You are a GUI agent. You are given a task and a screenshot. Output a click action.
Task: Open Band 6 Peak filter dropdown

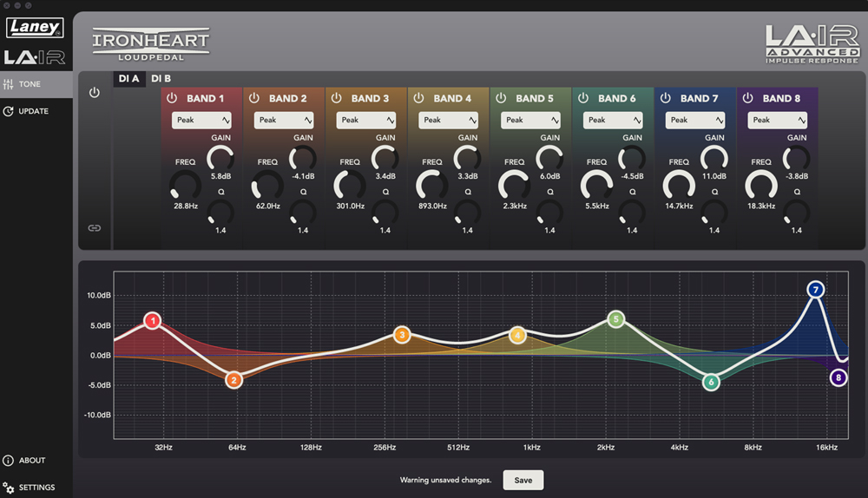(x=613, y=120)
